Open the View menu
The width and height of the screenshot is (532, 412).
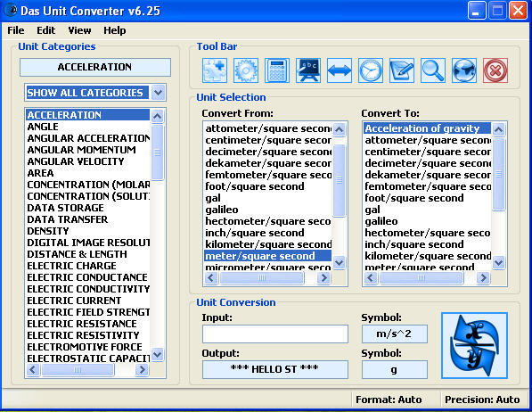pos(79,30)
